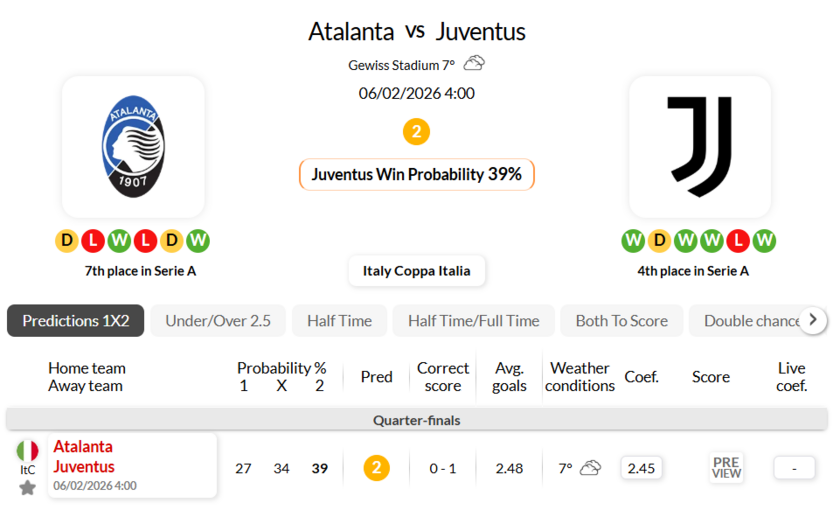Click the live coefficient dash box
Viewport: 840px width, 510px height.
pos(792,468)
